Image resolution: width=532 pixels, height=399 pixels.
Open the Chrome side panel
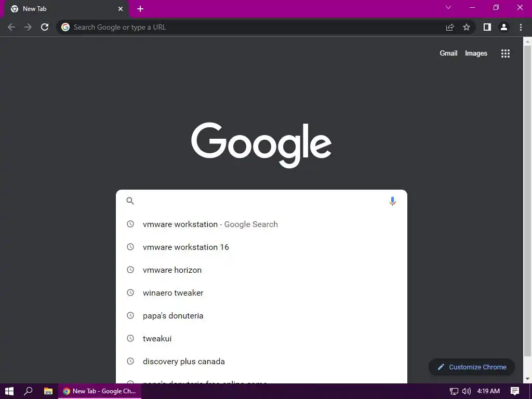pos(487,27)
